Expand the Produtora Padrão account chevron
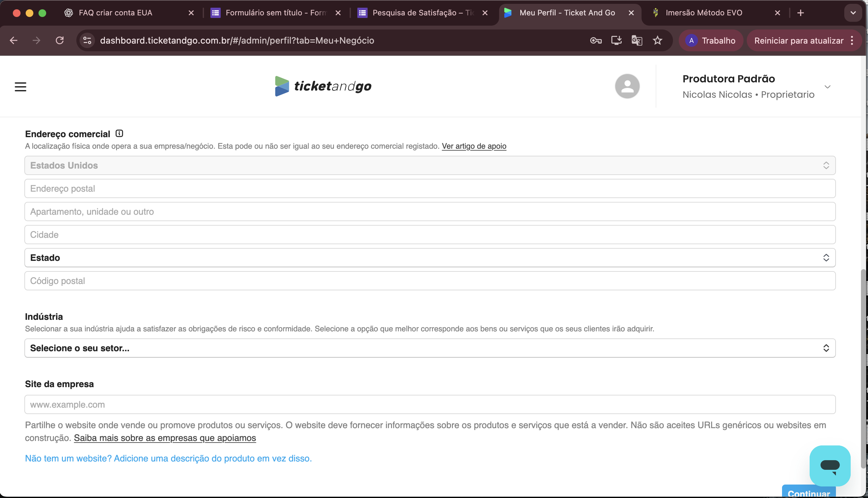This screenshot has height=498, width=868. tap(827, 87)
